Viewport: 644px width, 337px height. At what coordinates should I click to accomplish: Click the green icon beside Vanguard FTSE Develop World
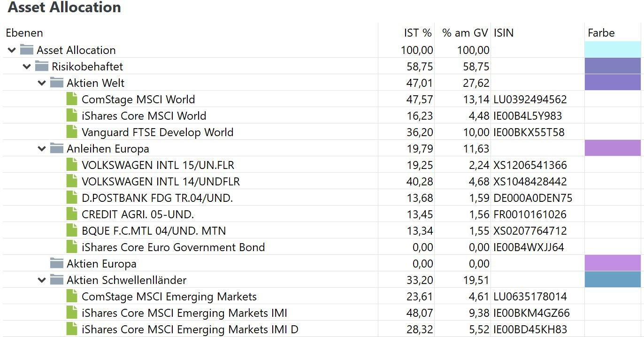72,132
